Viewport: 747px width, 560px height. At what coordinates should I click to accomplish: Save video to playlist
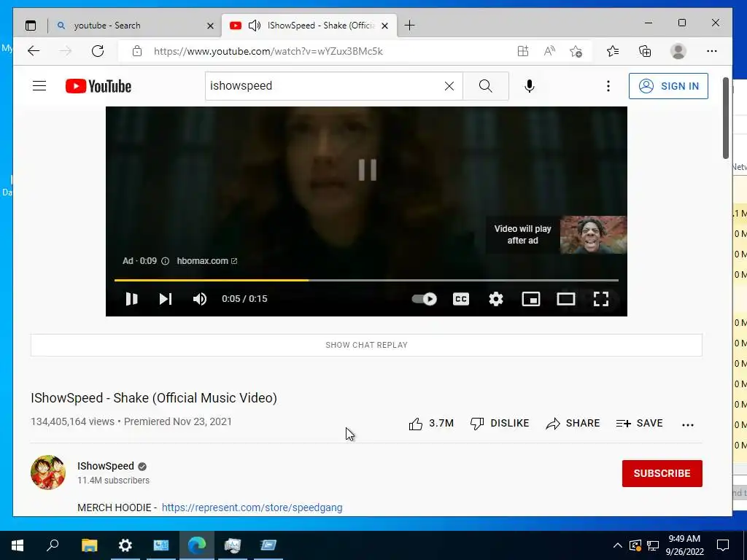tap(639, 424)
